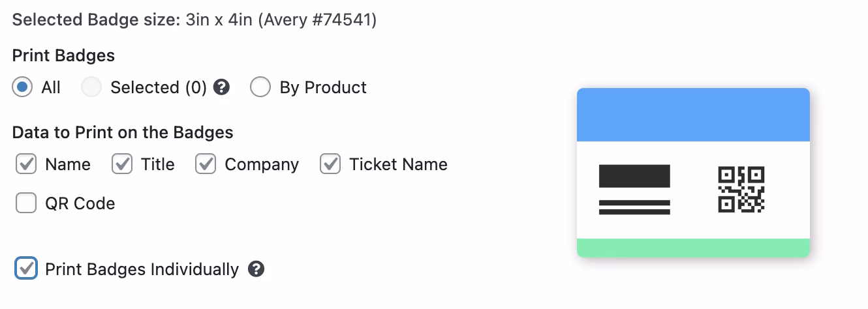Toggle the Print Badges Individually checkbox
Image resolution: width=868 pixels, height=309 pixels.
click(26, 269)
